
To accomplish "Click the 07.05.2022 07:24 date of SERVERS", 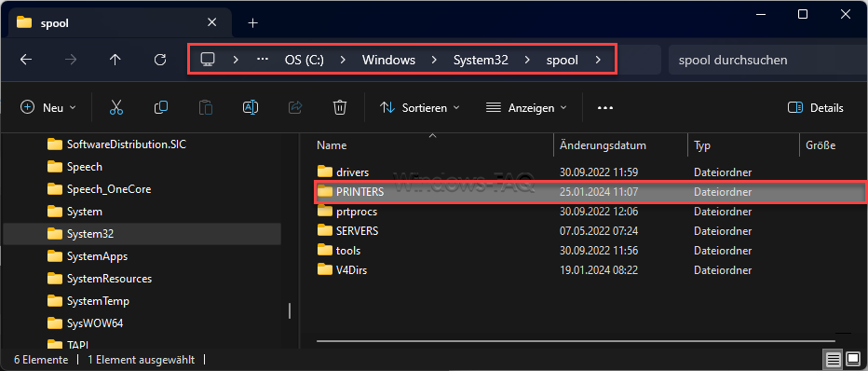I will (x=599, y=231).
